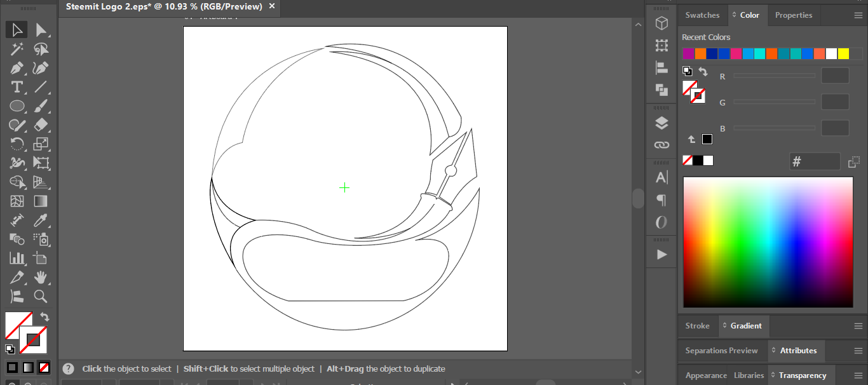Open the Paragraph panel from dock

pos(661,200)
